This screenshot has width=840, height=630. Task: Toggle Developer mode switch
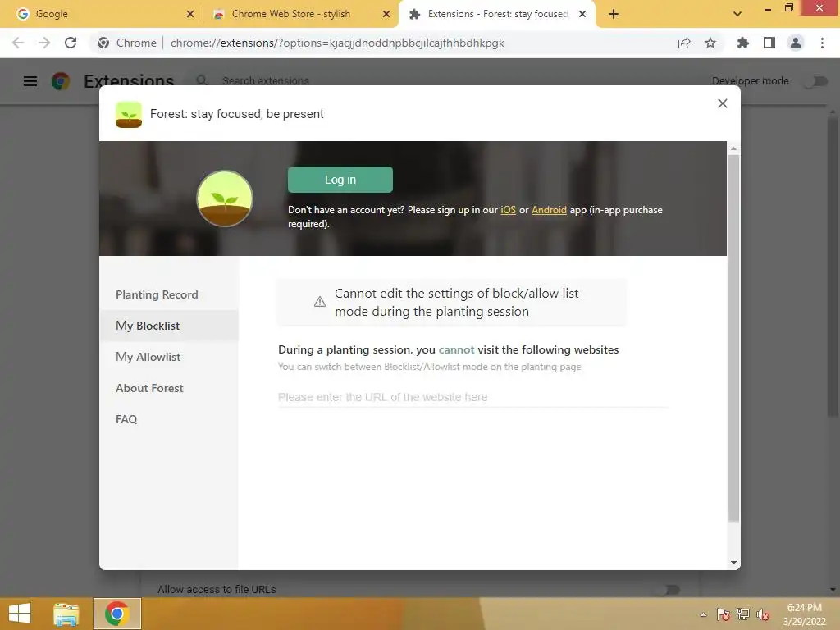[x=815, y=81]
